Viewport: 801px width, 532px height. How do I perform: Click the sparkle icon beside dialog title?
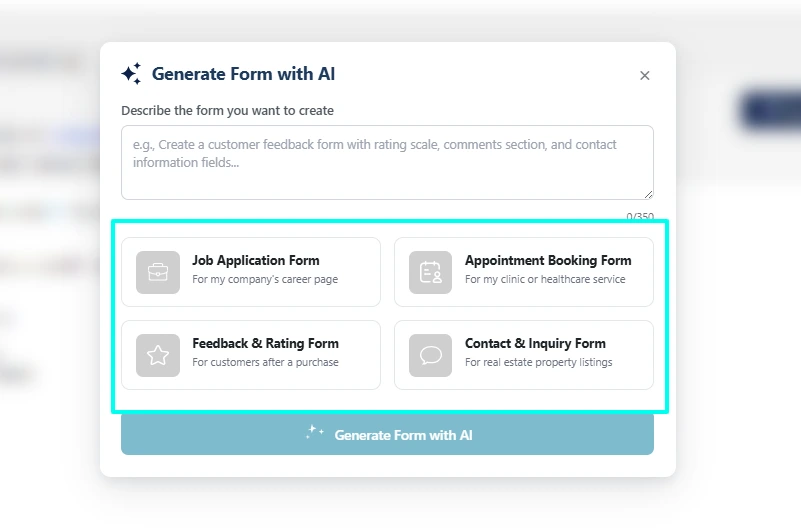131,74
